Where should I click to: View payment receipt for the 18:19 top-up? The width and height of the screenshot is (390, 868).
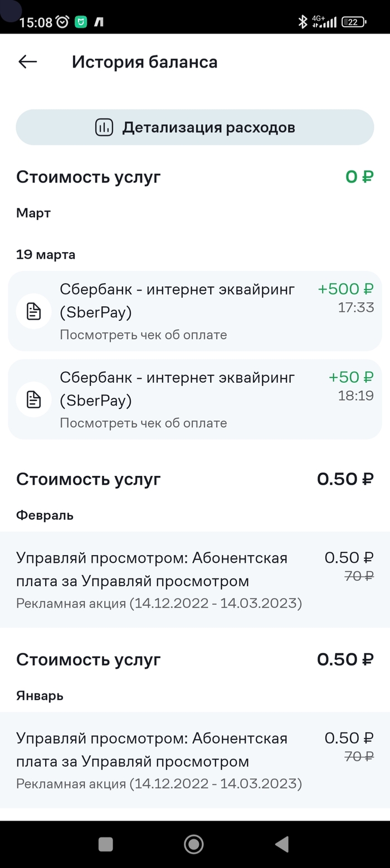pyautogui.click(x=143, y=423)
